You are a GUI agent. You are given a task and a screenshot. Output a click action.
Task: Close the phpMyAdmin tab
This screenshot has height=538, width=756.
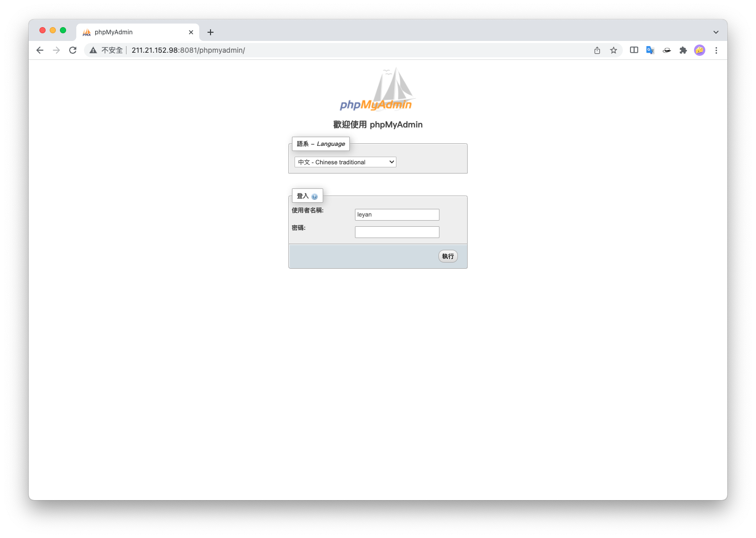pyautogui.click(x=191, y=32)
